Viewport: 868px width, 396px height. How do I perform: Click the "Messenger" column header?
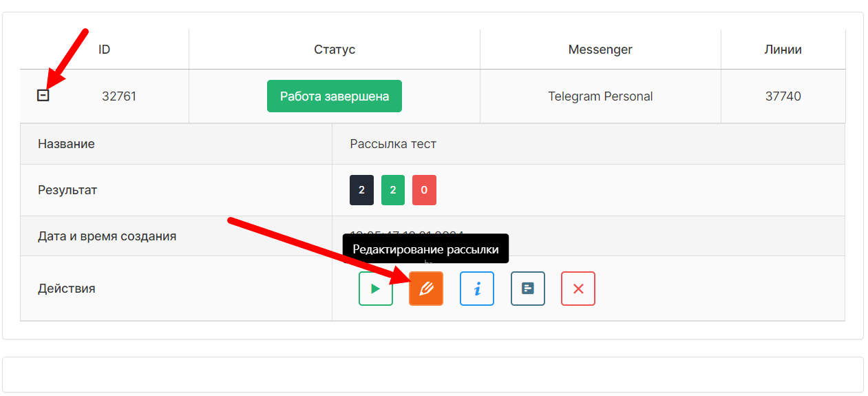click(x=600, y=50)
